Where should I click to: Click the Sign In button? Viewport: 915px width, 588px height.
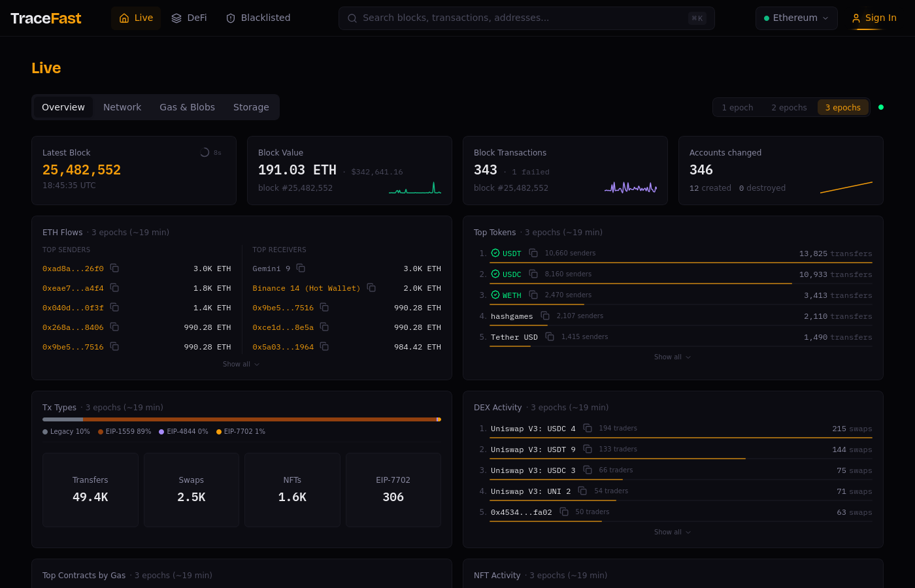(874, 18)
